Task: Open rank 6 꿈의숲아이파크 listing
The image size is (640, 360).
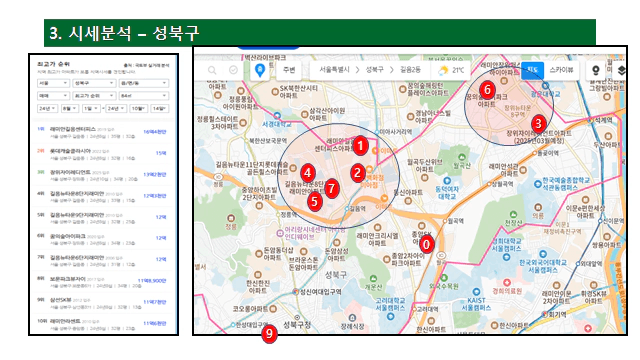Action: (102, 239)
